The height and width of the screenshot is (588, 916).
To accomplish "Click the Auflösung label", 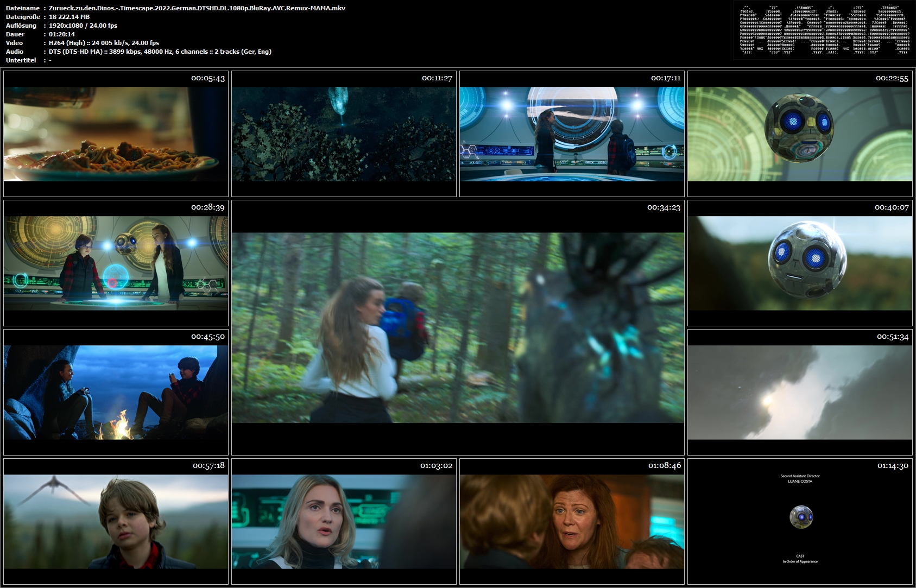I will 21,26.
